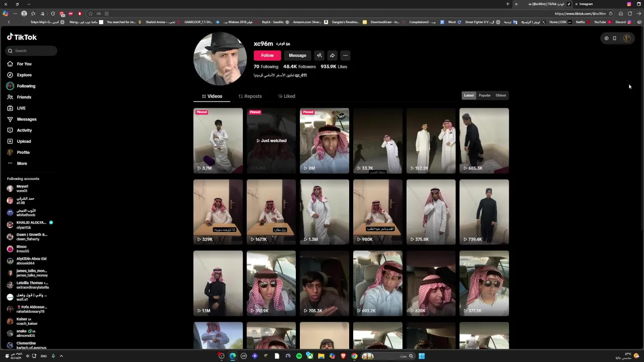Open the video with 685.3K views
The width and height of the screenshot is (644, 362).
coord(484,141)
